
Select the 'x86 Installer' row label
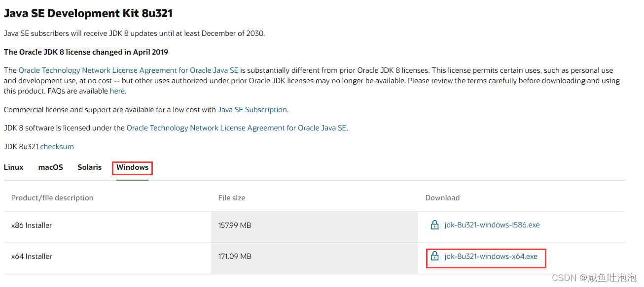pos(32,225)
